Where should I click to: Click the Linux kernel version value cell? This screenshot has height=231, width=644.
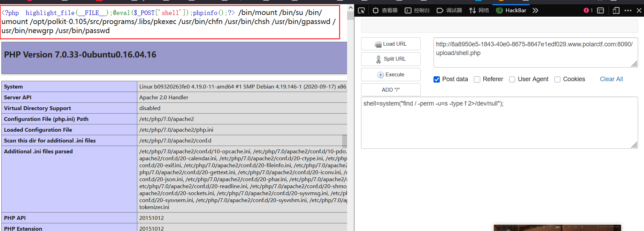tap(242, 87)
